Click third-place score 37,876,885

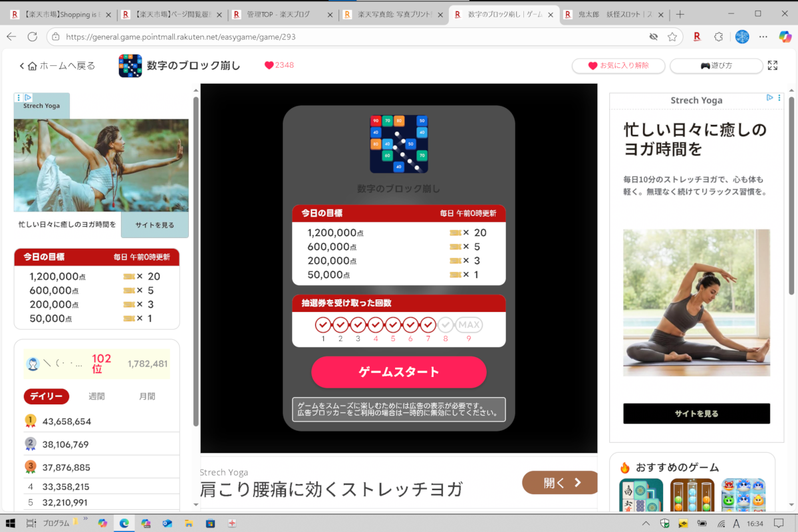[x=66, y=467]
